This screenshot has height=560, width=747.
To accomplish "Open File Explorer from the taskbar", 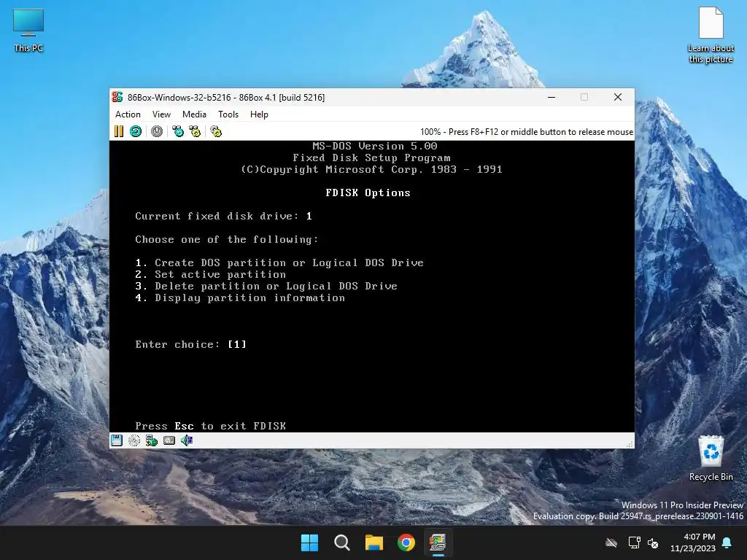I will pyautogui.click(x=374, y=542).
